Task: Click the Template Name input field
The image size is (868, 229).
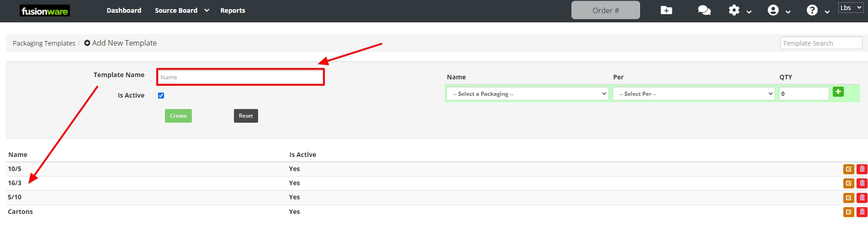Action: [240, 77]
